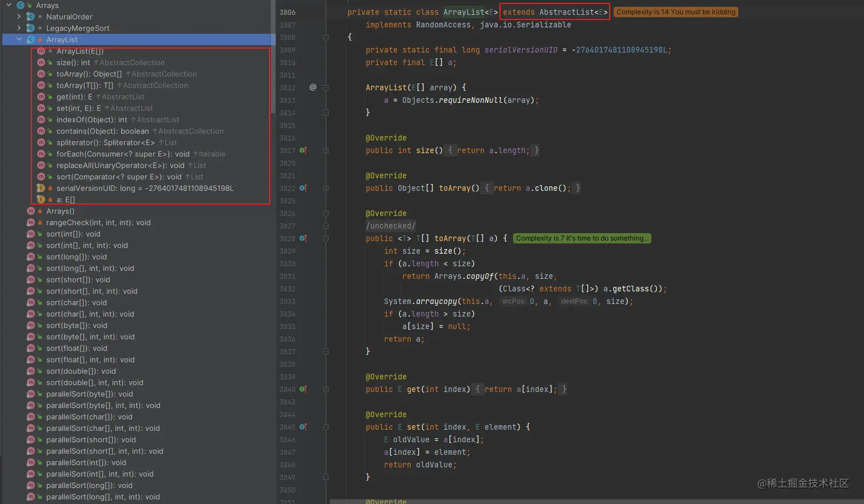Expand the folded size() method at line 3817

coord(326,150)
